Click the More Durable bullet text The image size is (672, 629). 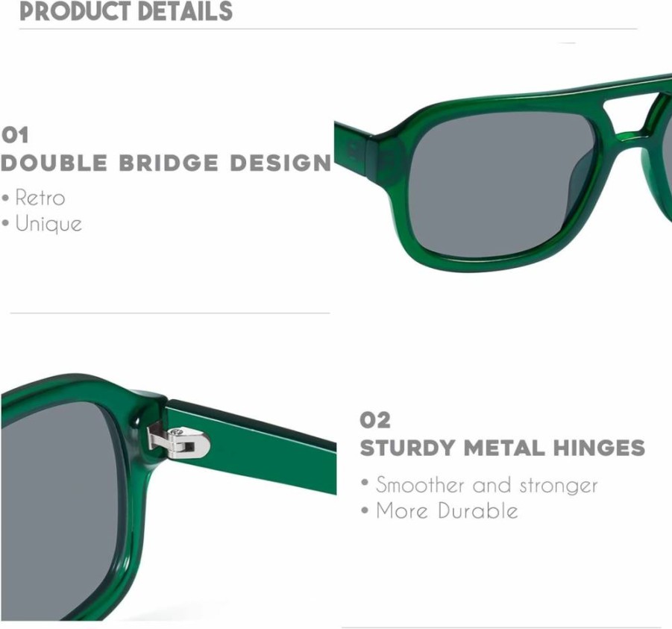[440, 511]
